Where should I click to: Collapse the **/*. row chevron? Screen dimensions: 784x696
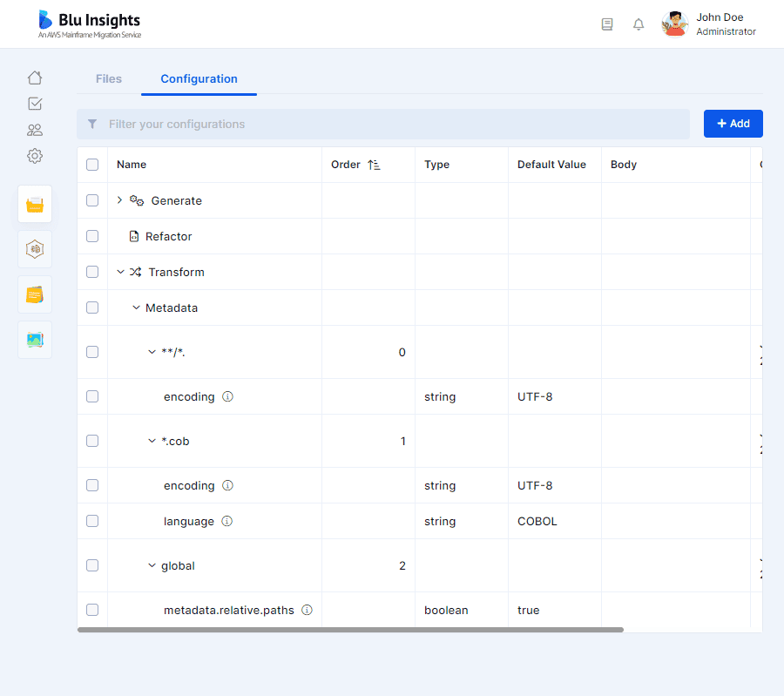click(152, 352)
